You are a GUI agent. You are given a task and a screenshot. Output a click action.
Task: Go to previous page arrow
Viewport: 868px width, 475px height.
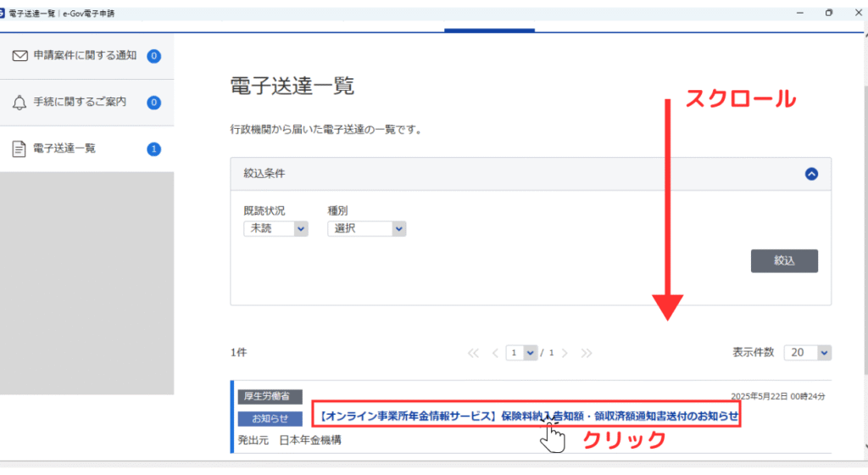click(495, 353)
